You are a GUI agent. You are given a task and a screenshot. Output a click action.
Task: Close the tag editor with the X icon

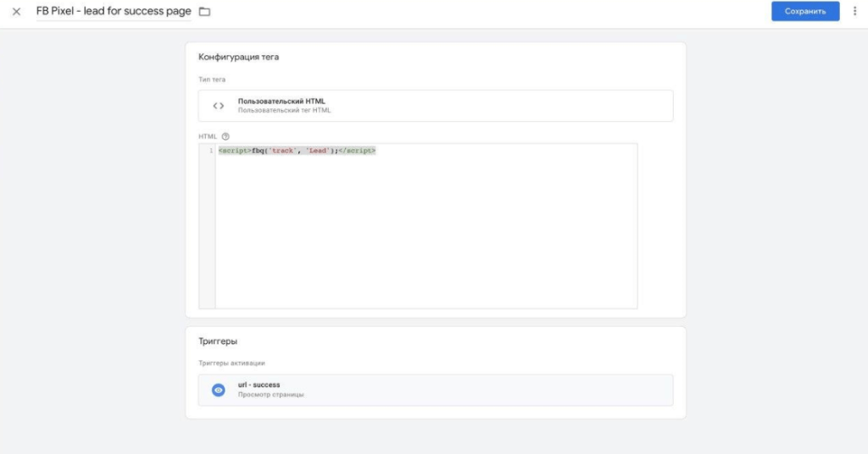click(x=16, y=12)
